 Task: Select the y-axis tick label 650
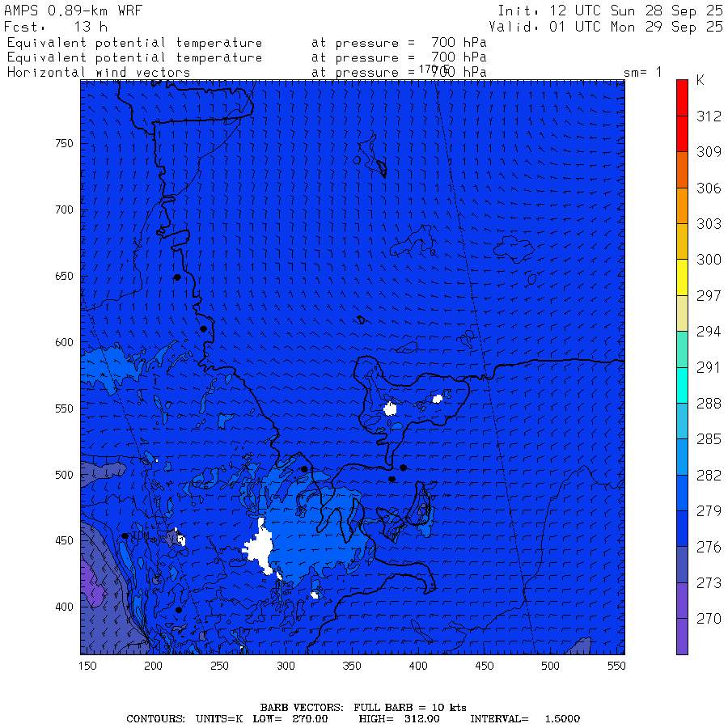[x=64, y=277]
